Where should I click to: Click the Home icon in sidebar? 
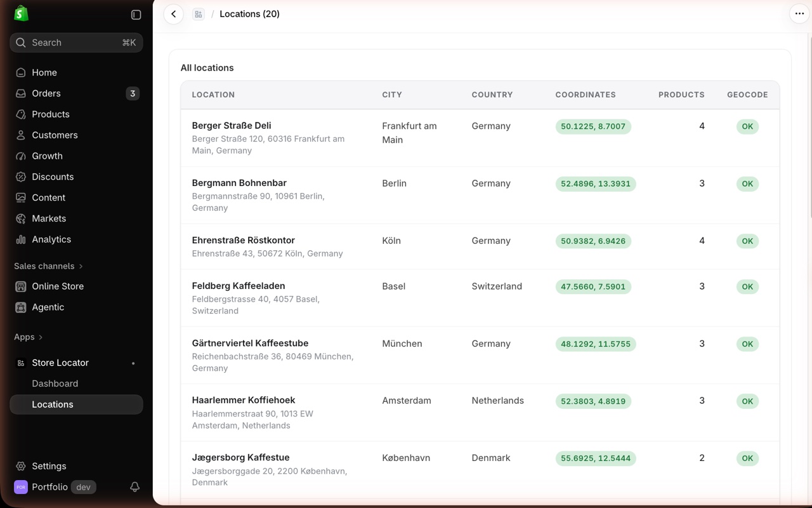click(x=21, y=72)
